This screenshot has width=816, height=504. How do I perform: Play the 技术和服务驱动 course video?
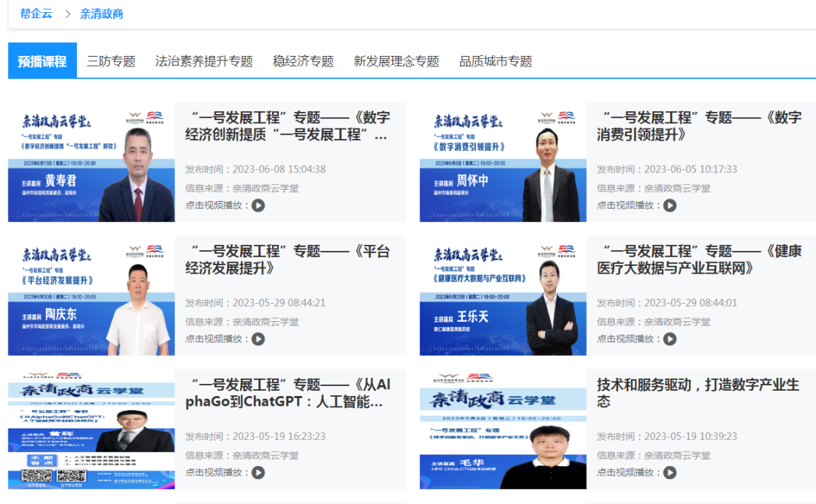(x=669, y=473)
